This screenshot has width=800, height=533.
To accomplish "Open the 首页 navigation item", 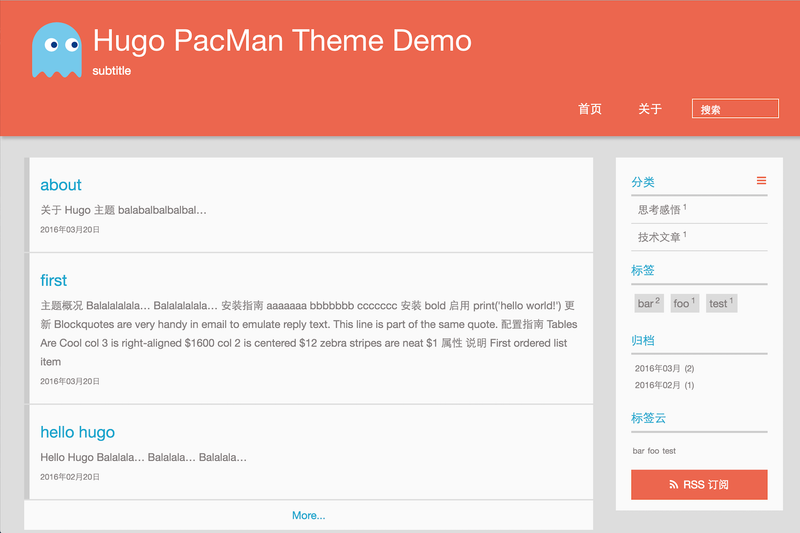I will tap(590, 109).
